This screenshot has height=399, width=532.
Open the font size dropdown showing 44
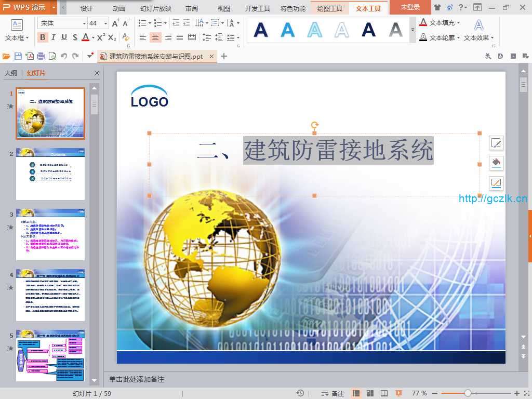(105, 23)
